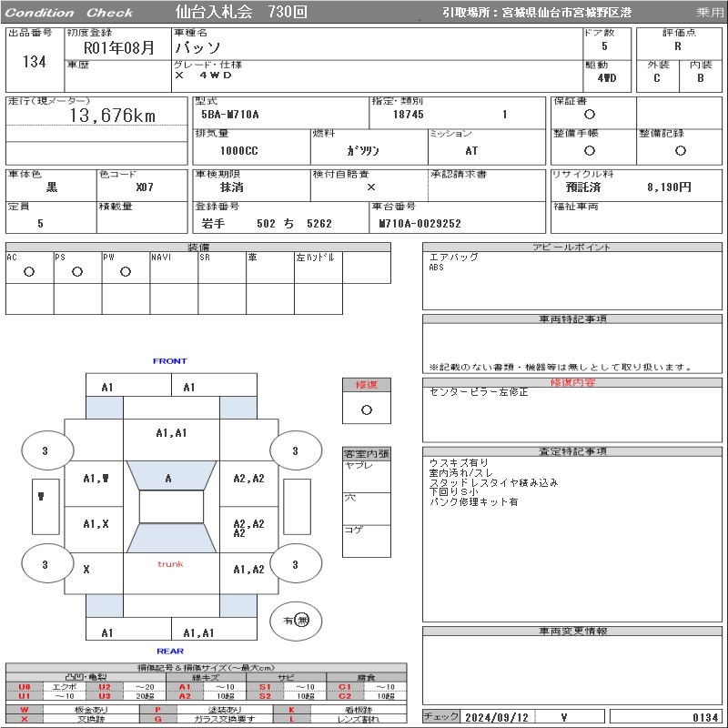
Task: Click the 有/無 spare tire indicator
Action: tap(296, 621)
